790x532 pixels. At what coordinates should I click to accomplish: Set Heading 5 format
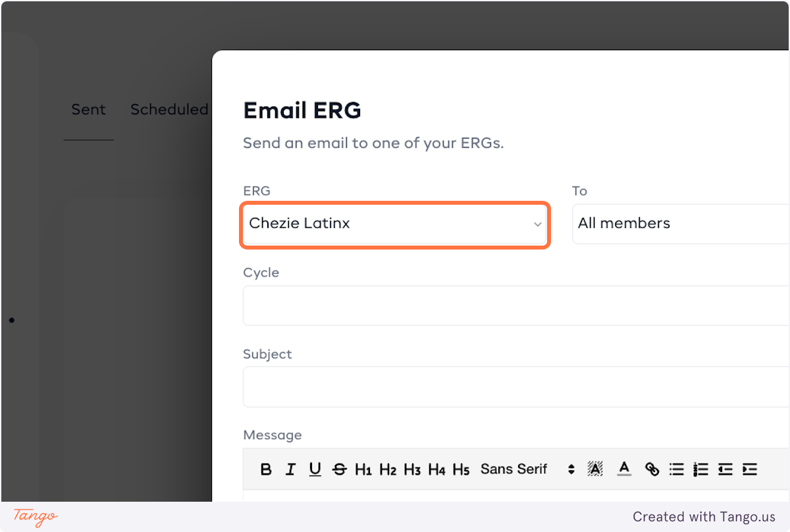point(461,469)
